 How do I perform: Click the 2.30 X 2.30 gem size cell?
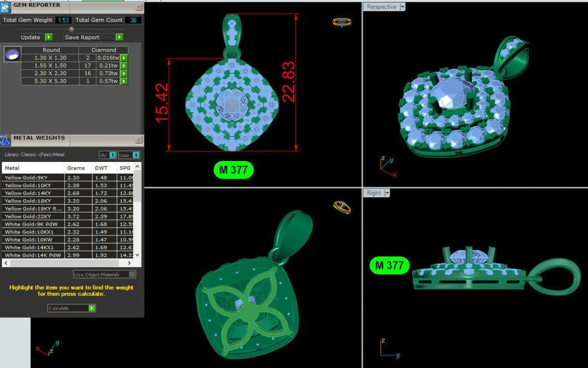[50, 74]
